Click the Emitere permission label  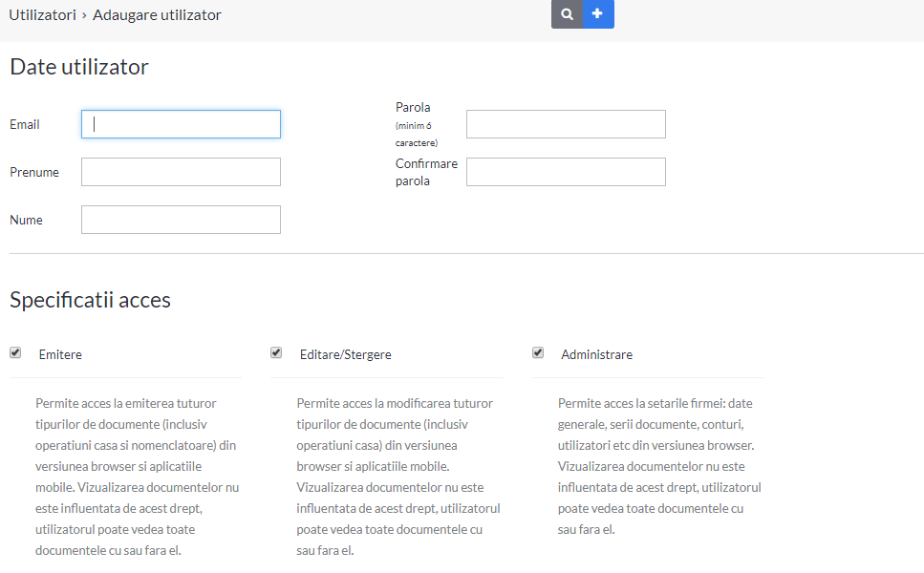tap(60, 354)
